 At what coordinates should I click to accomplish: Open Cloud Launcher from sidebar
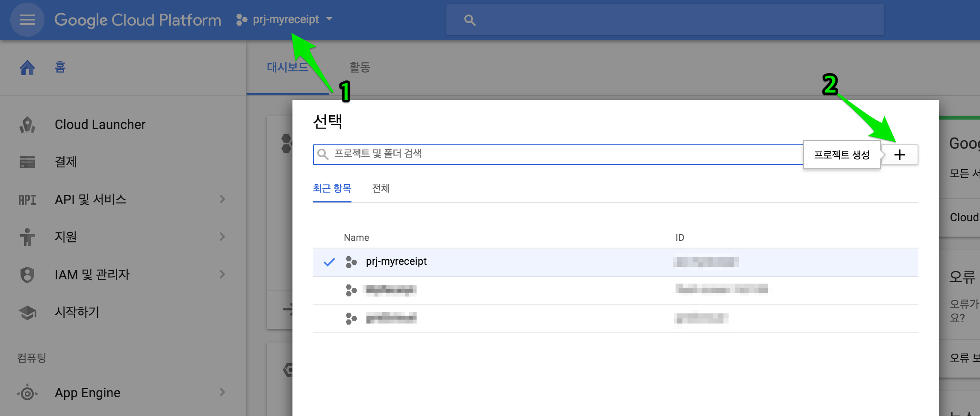pos(100,124)
